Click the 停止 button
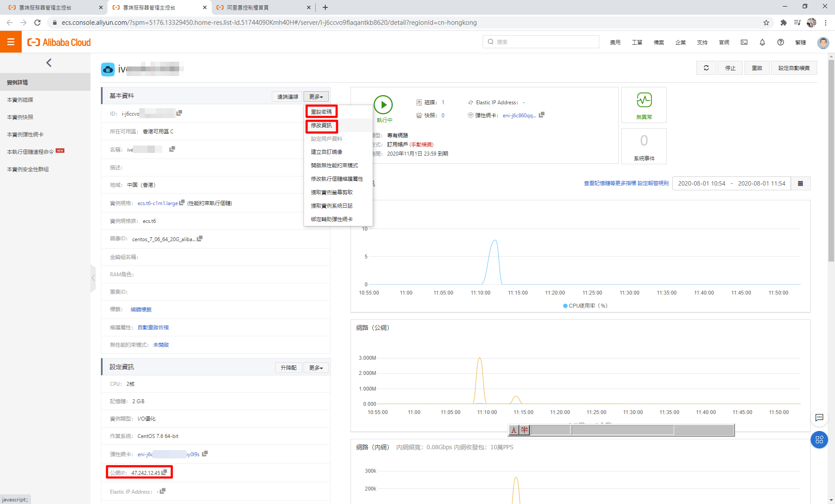This screenshot has width=835, height=504. 730,68
